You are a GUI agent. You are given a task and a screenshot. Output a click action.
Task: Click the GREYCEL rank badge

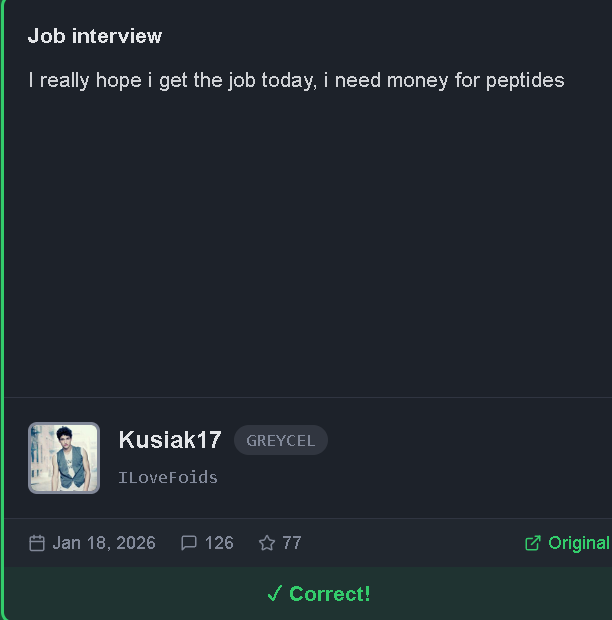[x=281, y=440]
